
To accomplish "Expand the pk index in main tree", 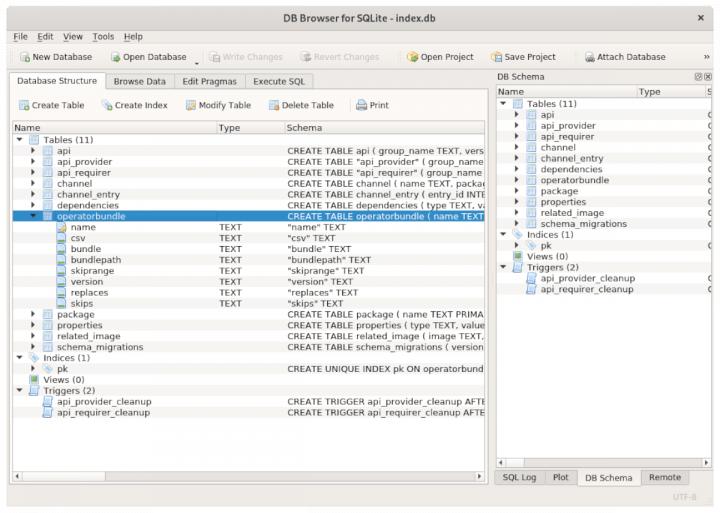I will click(33, 369).
